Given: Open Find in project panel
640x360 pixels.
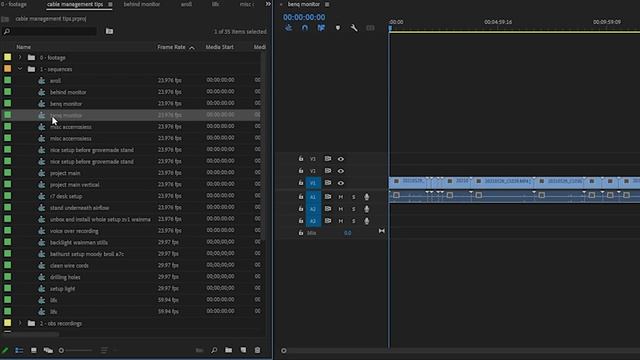Looking at the screenshot, I should (x=214, y=350).
